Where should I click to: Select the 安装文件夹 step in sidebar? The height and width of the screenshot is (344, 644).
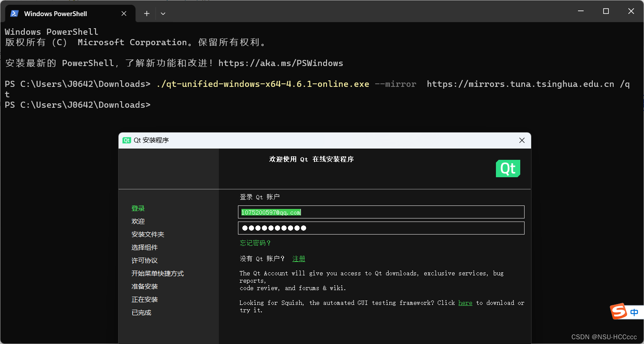[148, 235]
